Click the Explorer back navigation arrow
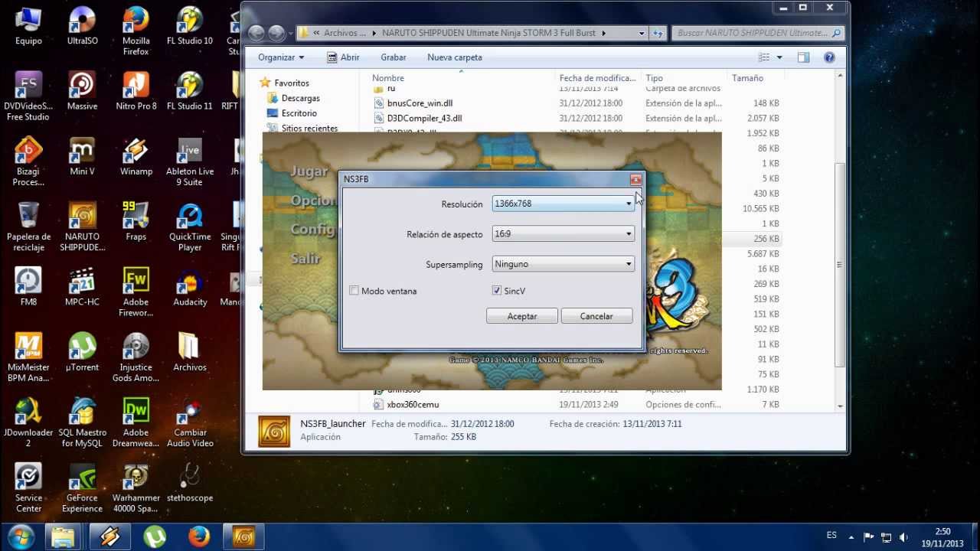Viewport: 980px width, 551px height. tap(256, 33)
